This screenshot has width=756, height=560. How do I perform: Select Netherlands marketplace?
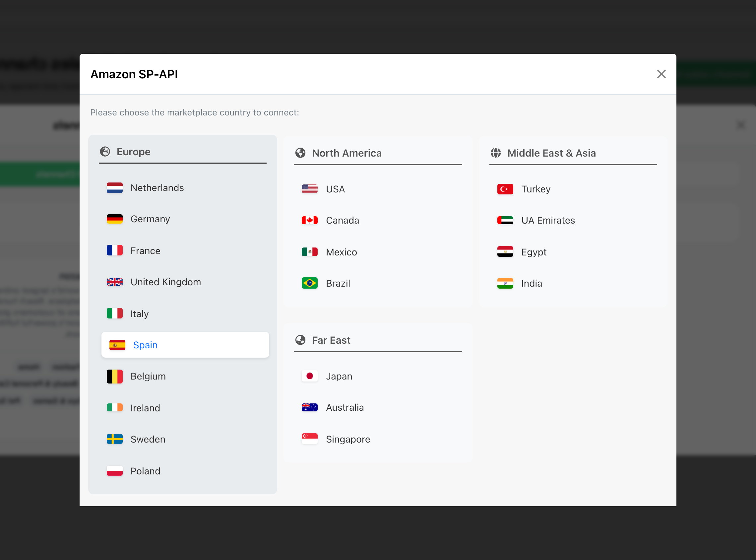183,188
